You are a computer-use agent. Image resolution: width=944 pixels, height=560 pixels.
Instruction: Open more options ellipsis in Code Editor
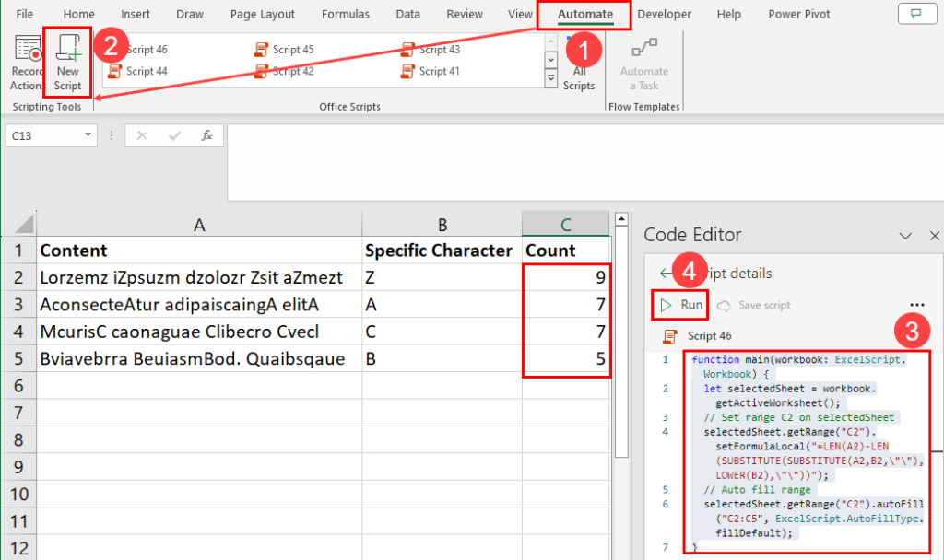point(917,305)
